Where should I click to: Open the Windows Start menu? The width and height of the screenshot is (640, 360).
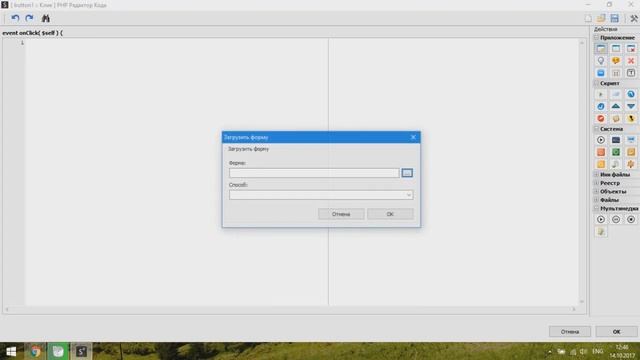tap(11, 351)
